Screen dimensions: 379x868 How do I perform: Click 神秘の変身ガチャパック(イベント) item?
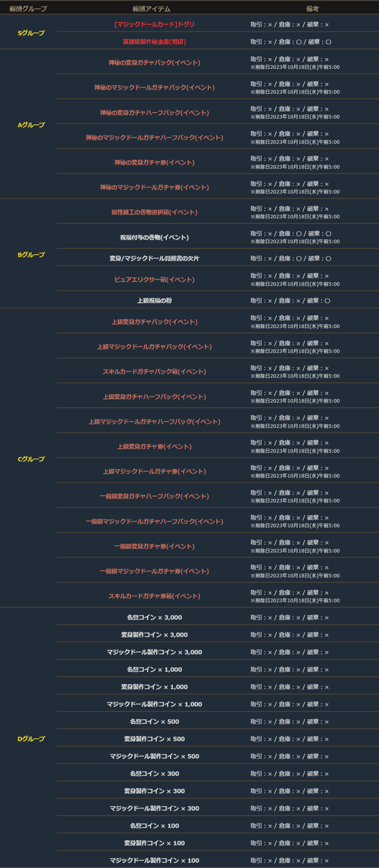tap(154, 63)
